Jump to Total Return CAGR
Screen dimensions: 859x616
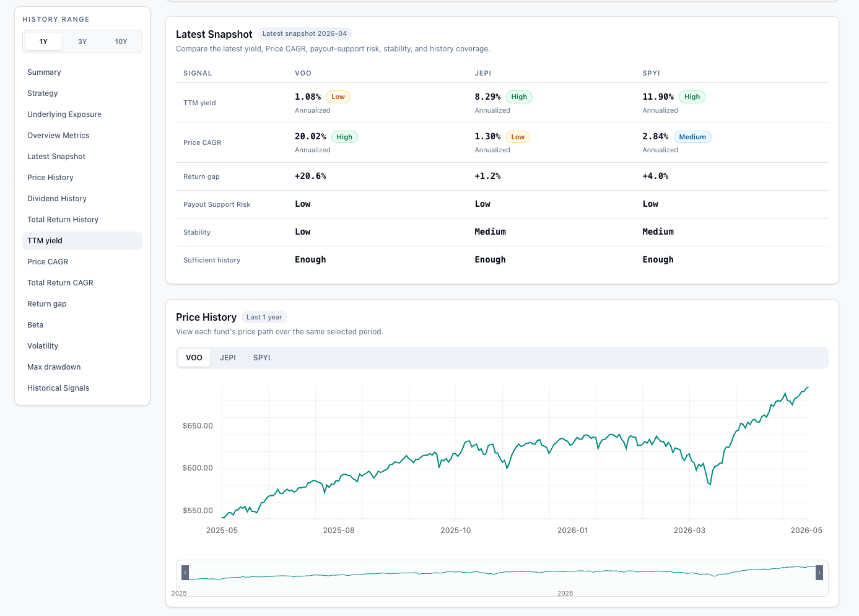coord(82,283)
